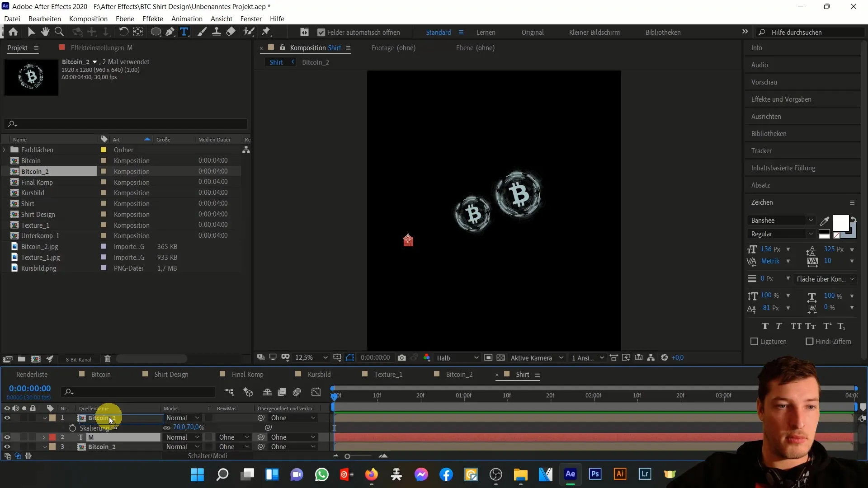Toggle visibility of M text layer
The height and width of the screenshot is (488, 868).
coord(7,437)
